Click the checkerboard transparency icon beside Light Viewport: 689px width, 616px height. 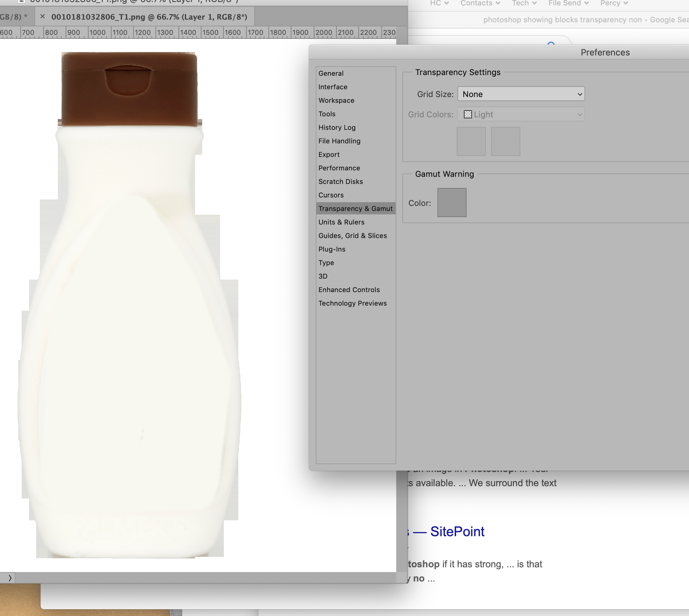click(x=468, y=114)
